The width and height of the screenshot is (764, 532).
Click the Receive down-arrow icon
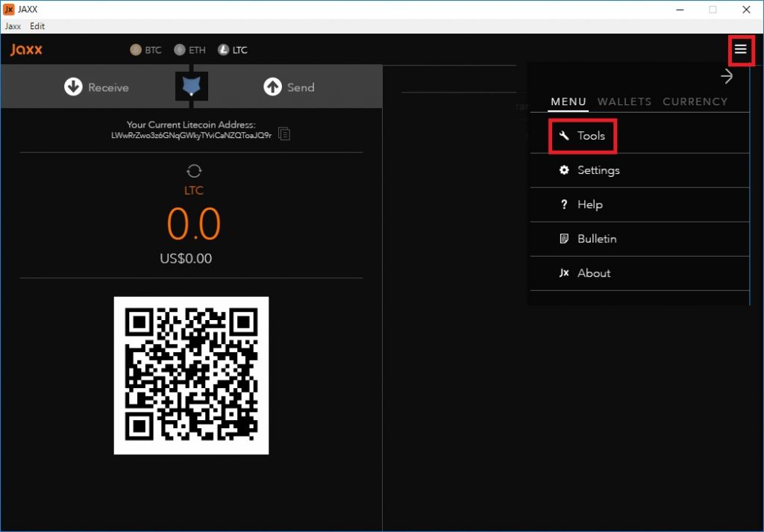[73, 87]
